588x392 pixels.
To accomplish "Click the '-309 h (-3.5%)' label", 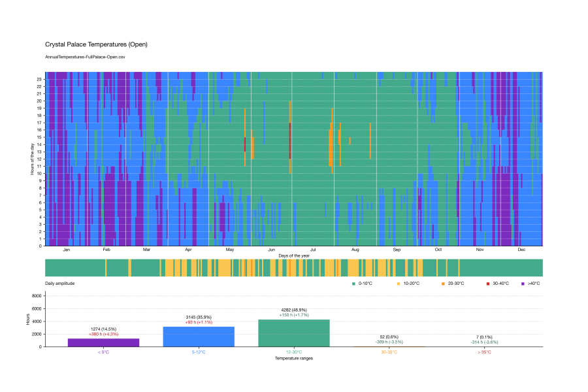I will 389,342.
